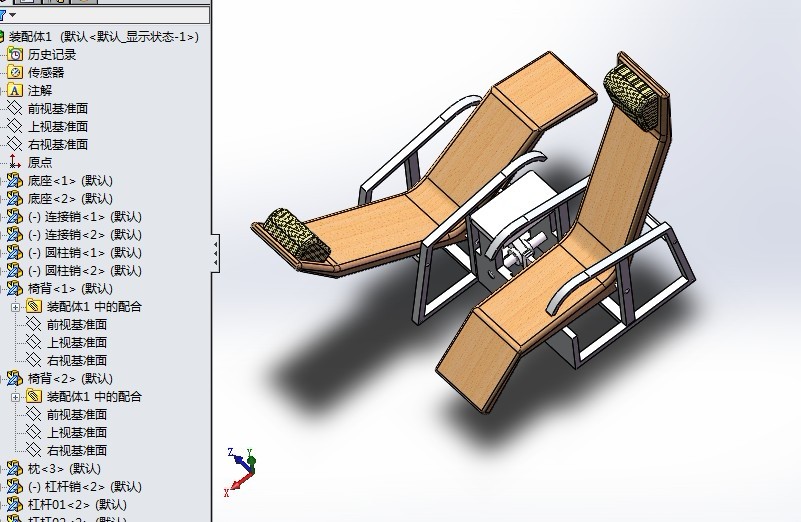Select the 枕<3> (默认) label

pos(64,468)
